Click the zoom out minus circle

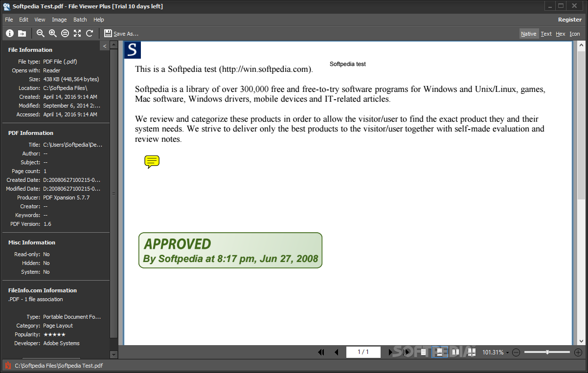click(x=516, y=352)
